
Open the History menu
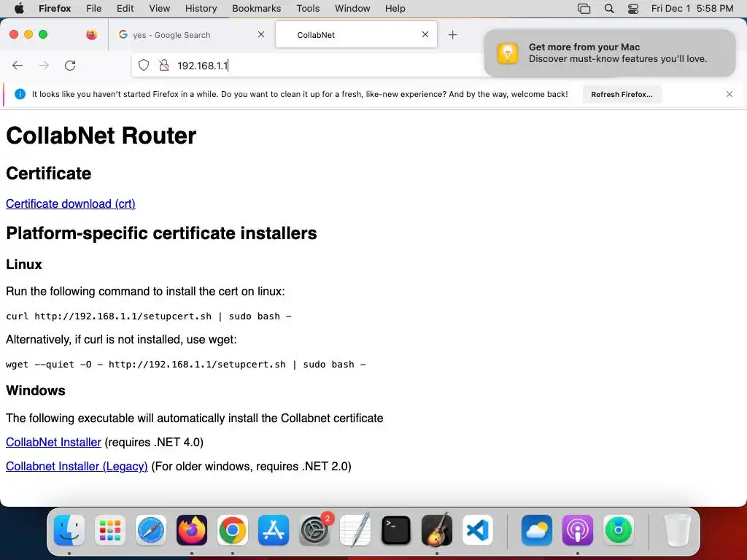201,8
